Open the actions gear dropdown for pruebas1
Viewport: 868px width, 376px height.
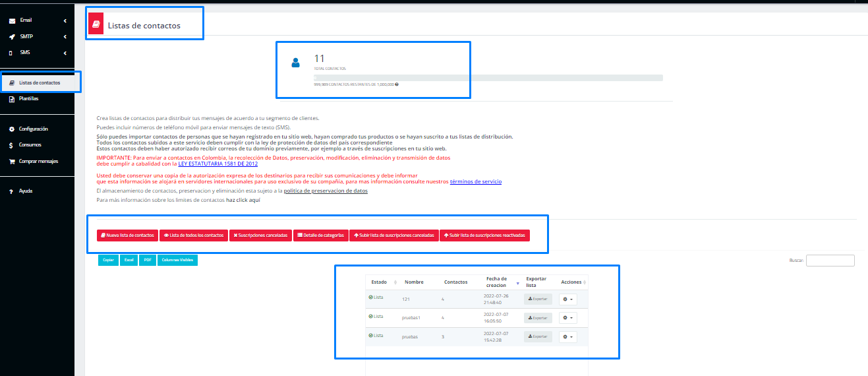tap(567, 318)
